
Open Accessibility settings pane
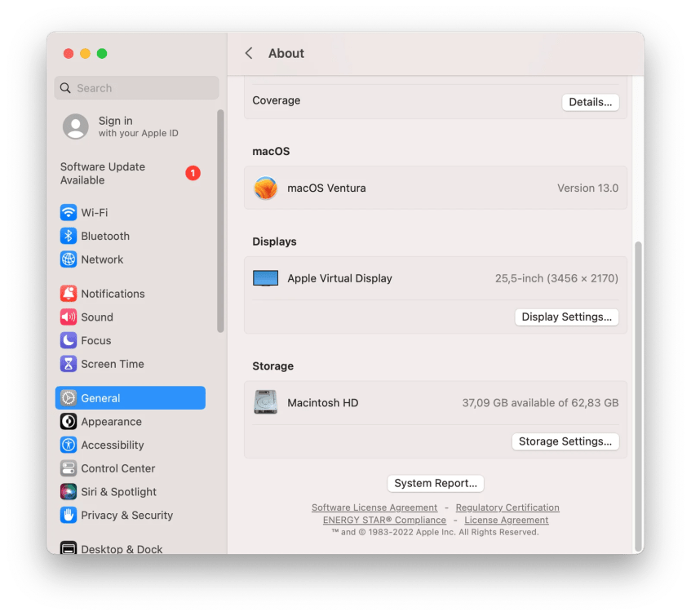pos(113,445)
